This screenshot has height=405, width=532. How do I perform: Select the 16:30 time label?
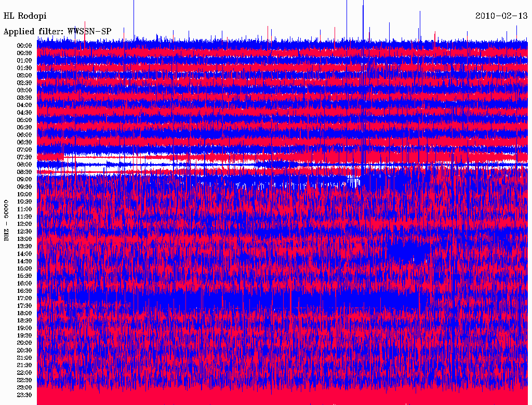(24, 291)
